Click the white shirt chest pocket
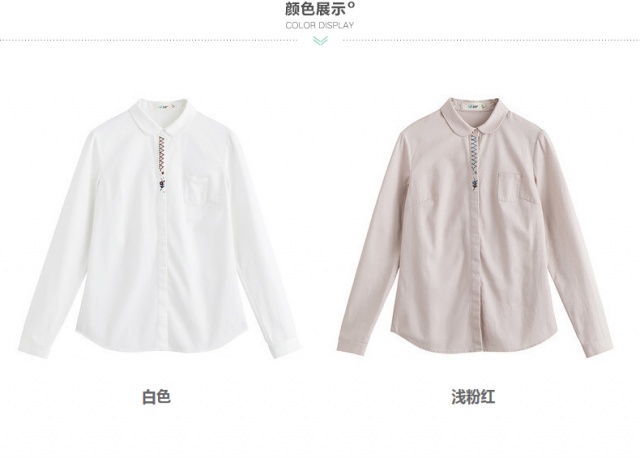 (x=198, y=189)
